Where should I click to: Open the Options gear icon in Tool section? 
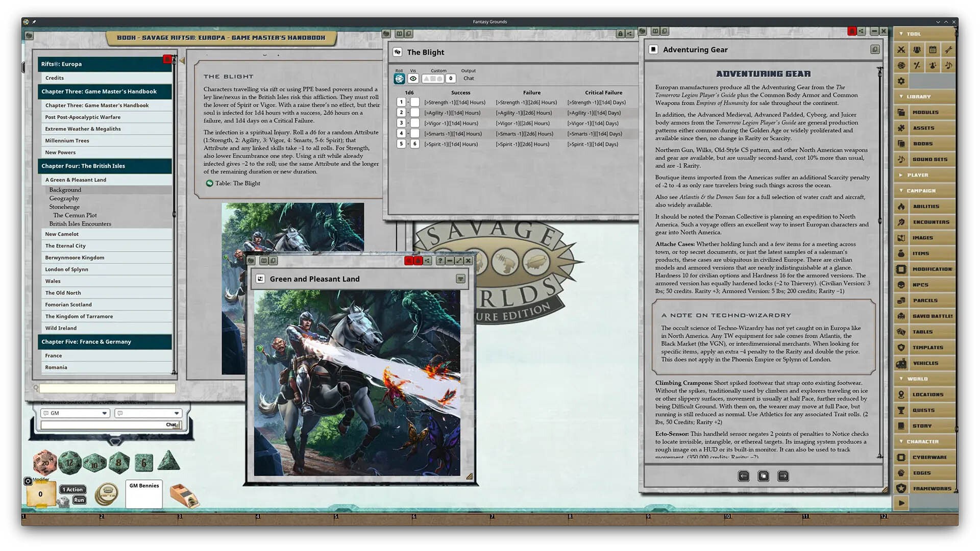[901, 81]
